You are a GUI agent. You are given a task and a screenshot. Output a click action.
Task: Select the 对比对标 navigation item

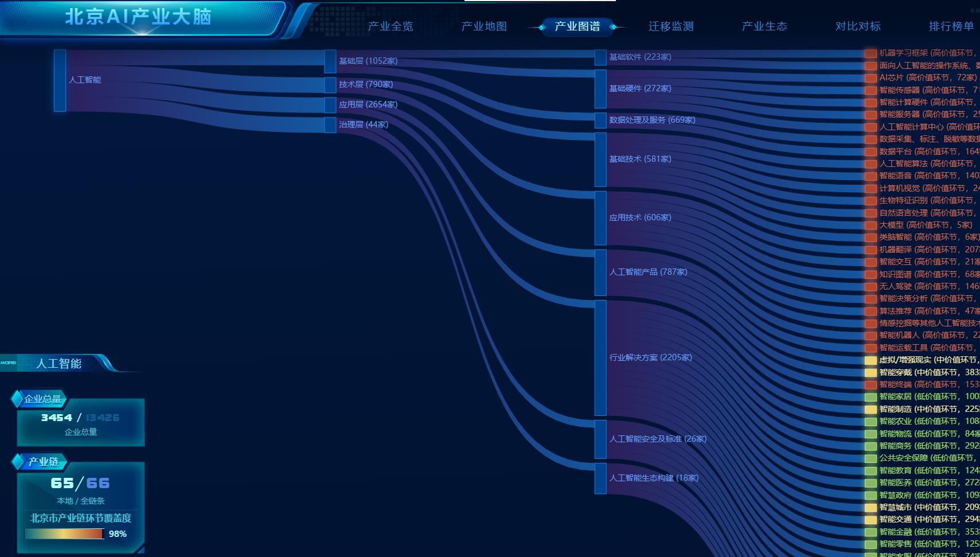point(858,26)
